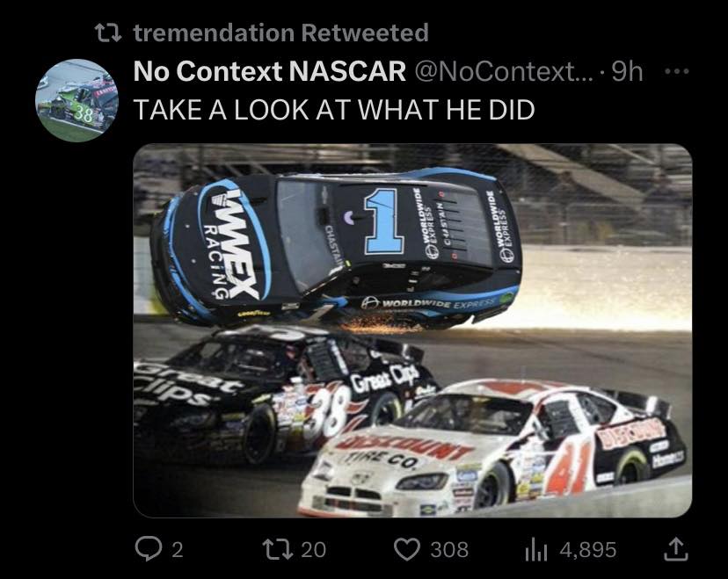This screenshot has height=579, width=728.
Task: Retweet the No Context NASCAR post
Action: tap(279, 550)
